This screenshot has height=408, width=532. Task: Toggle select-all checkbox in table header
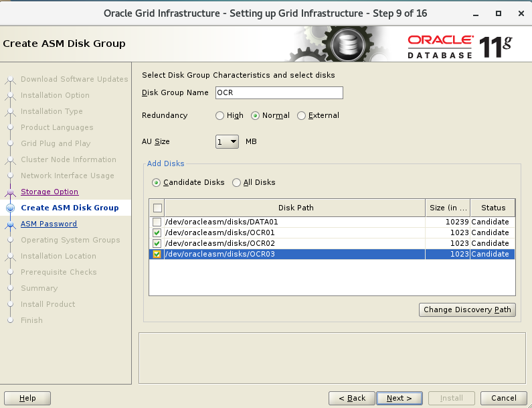point(157,208)
